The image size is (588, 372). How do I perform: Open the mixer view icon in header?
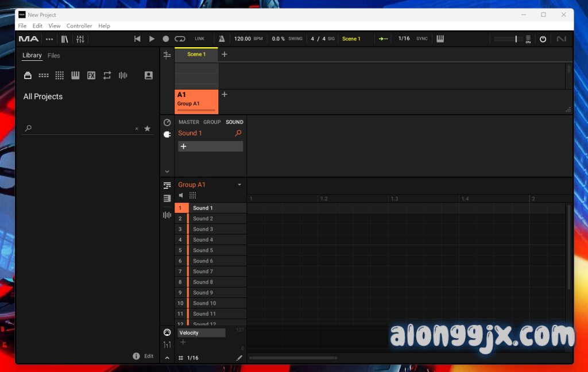(x=80, y=39)
